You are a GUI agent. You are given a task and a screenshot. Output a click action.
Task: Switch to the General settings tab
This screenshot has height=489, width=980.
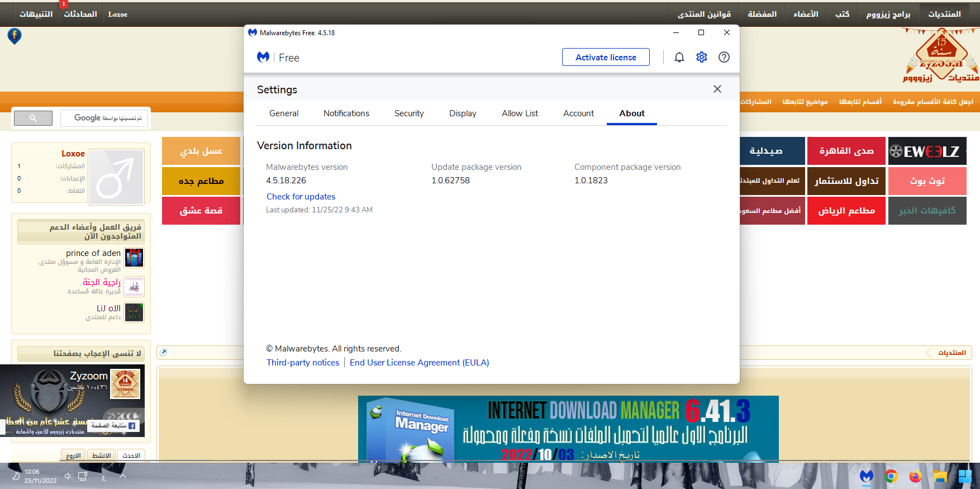pos(284,113)
